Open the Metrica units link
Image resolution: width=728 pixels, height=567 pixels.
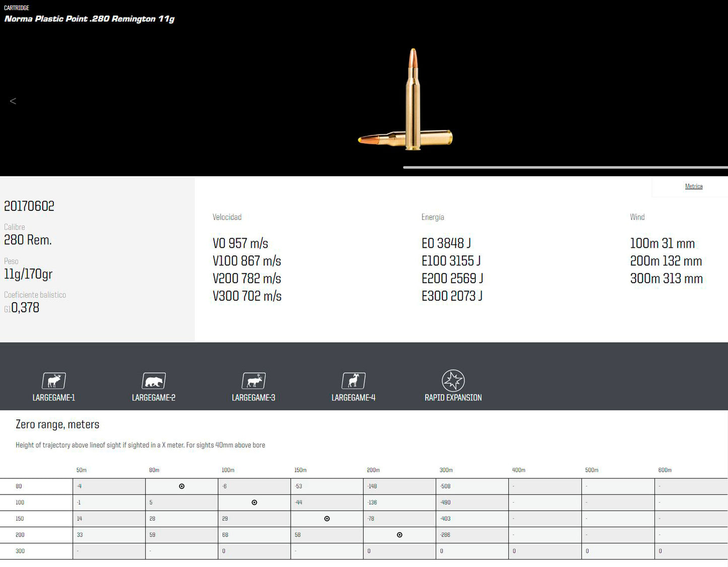click(693, 186)
